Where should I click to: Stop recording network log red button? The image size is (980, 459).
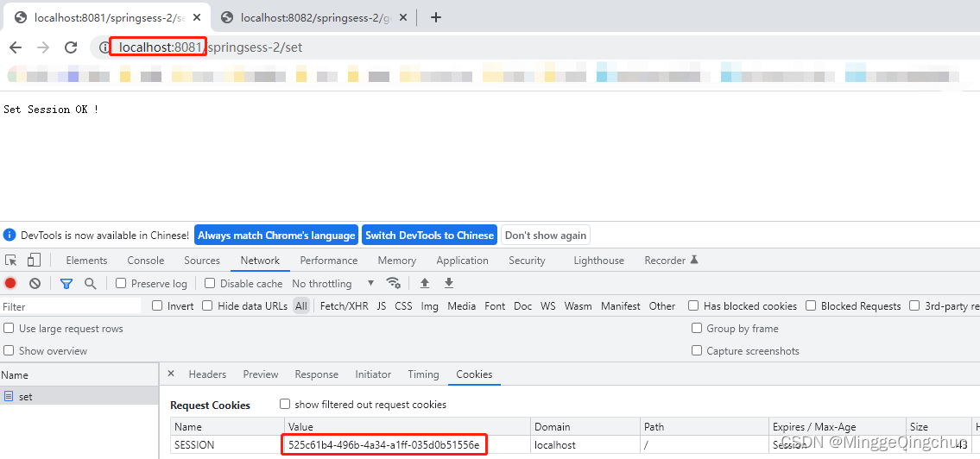point(10,284)
